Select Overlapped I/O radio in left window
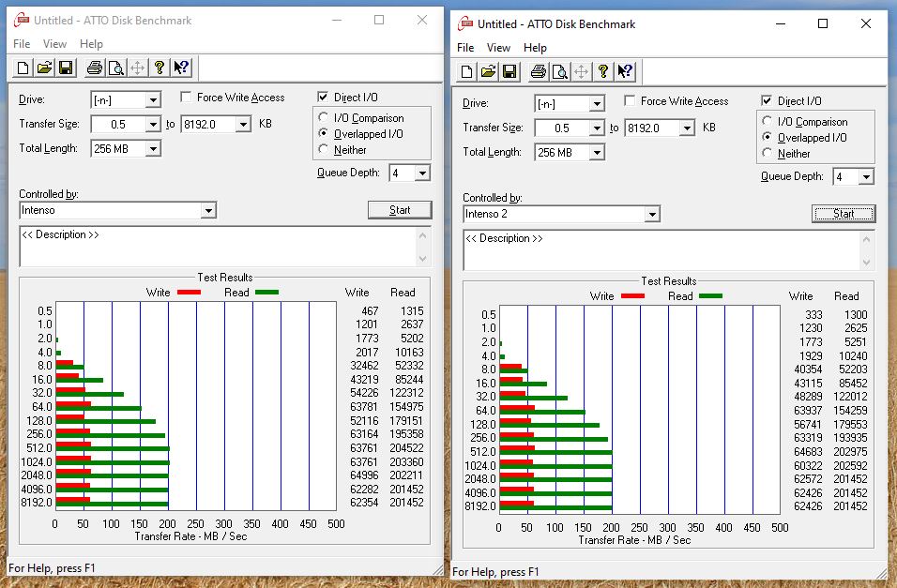Screen dimensions: 897x588 323,133
